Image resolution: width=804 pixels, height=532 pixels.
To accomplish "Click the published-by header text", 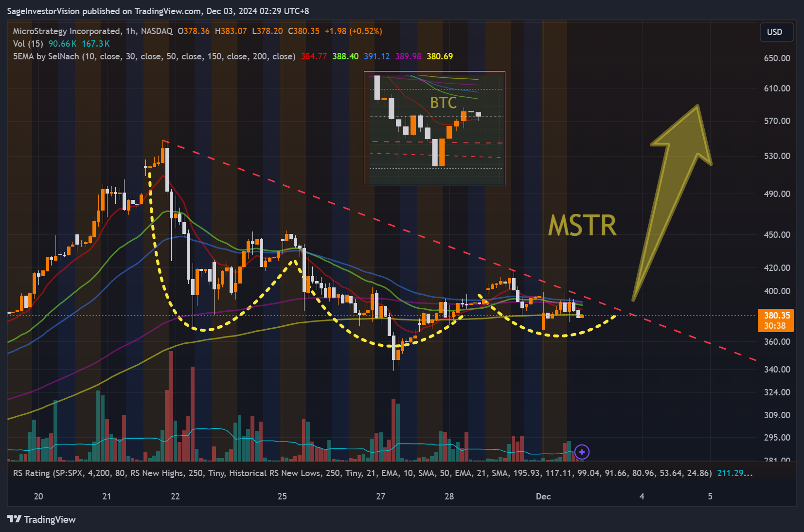I will pyautogui.click(x=158, y=11).
